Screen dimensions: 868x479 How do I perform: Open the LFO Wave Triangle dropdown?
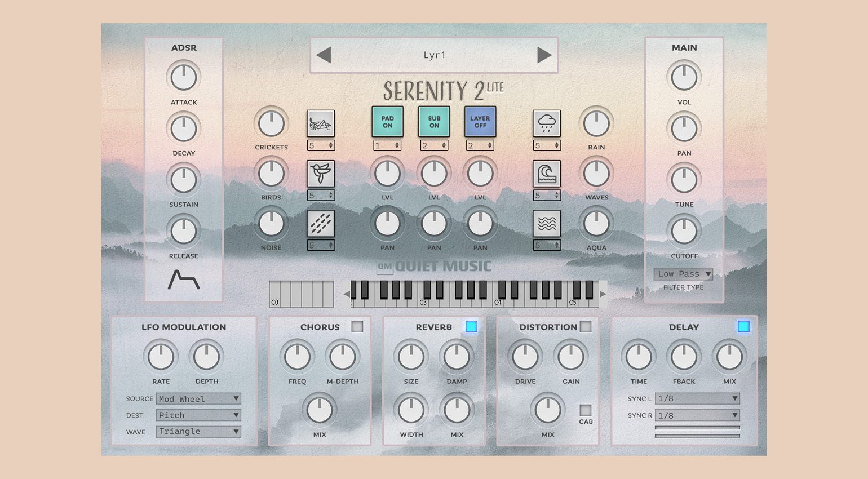[x=198, y=431]
